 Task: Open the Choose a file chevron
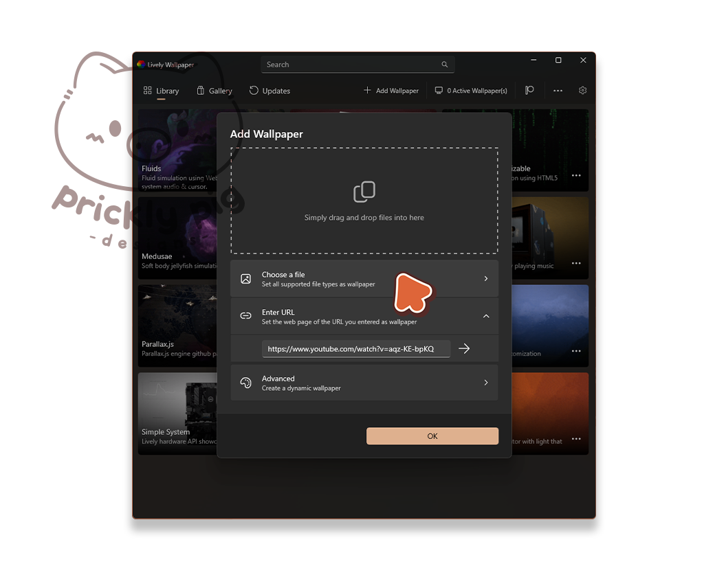coord(486,278)
